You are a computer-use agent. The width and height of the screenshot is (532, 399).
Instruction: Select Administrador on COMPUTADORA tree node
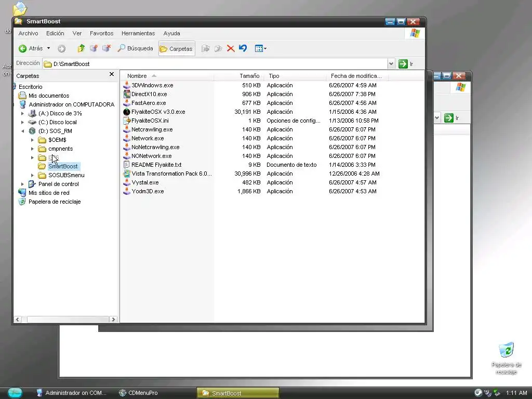click(x=71, y=104)
